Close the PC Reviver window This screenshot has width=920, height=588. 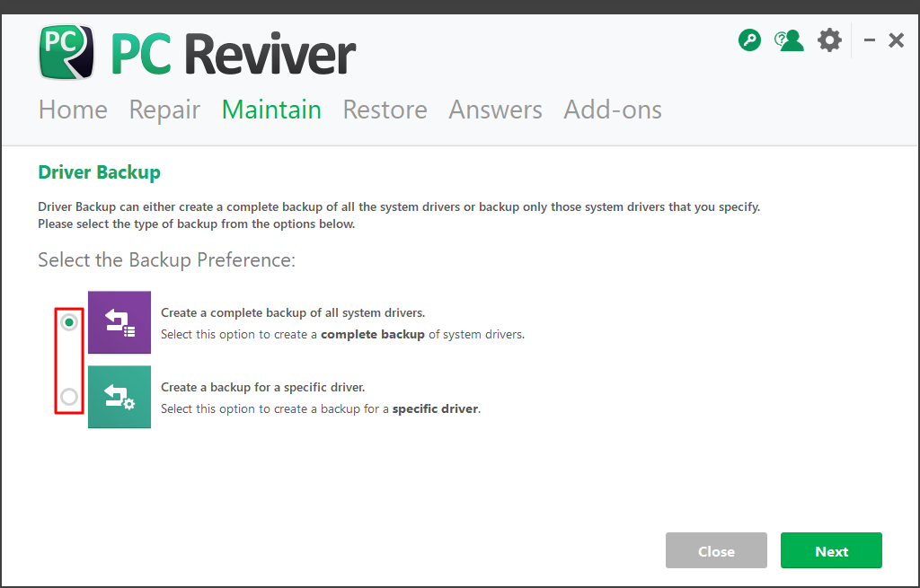pos(896,39)
